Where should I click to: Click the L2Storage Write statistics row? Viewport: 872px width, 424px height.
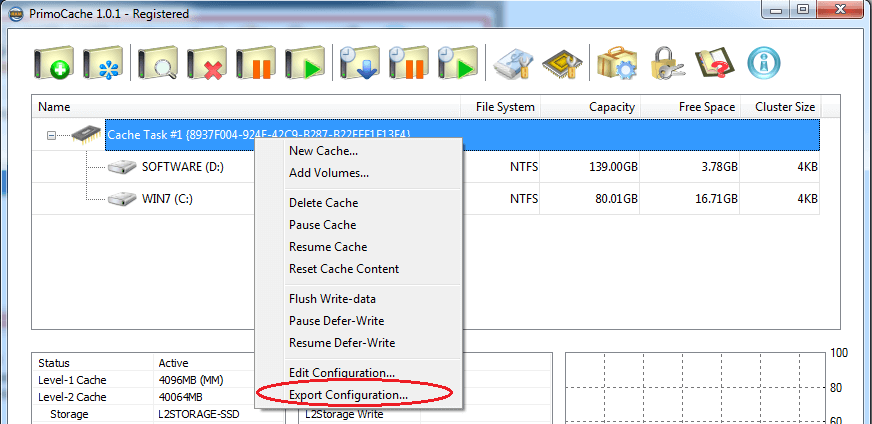(425, 415)
